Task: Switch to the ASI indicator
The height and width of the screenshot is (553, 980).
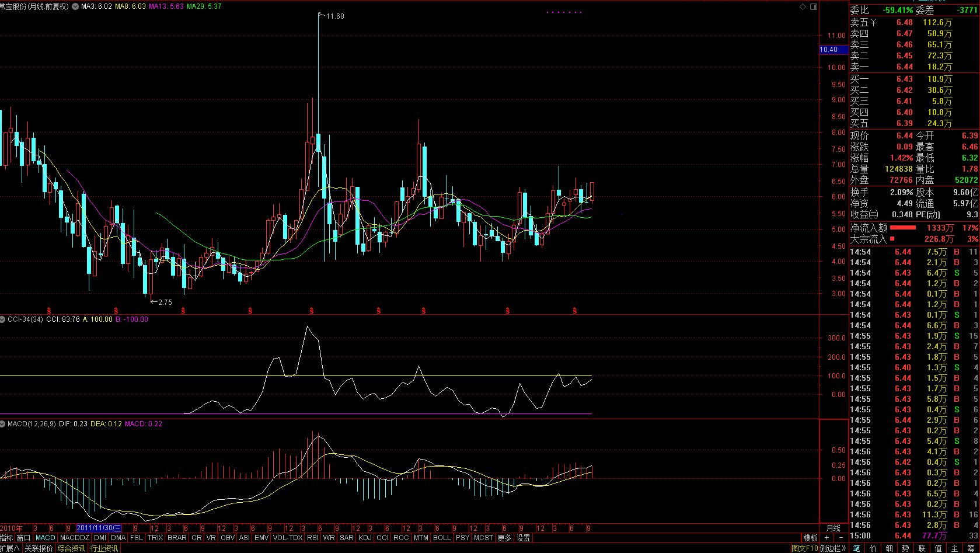Action: tap(245, 538)
